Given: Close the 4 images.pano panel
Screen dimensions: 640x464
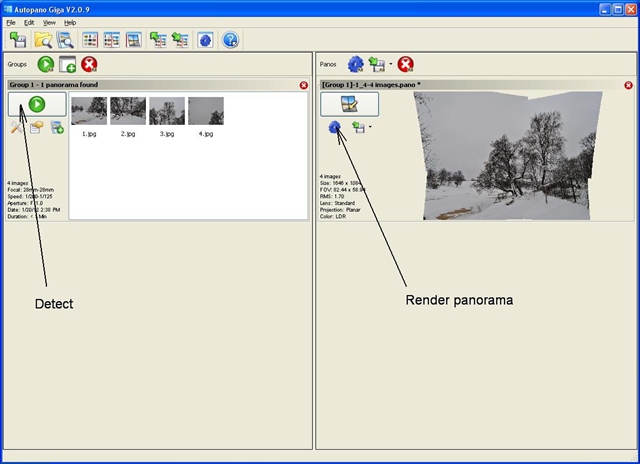Looking at the screenshot, I should click(x=626, y=85).
